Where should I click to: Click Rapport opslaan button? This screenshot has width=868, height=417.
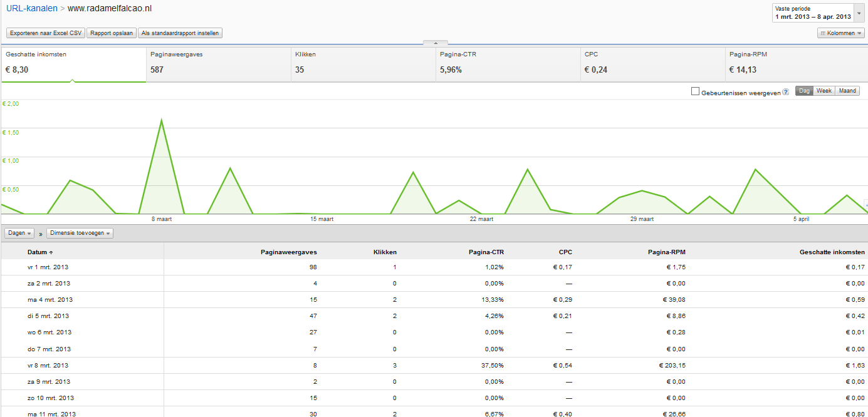pyautogui.click(x=112, y=33)
